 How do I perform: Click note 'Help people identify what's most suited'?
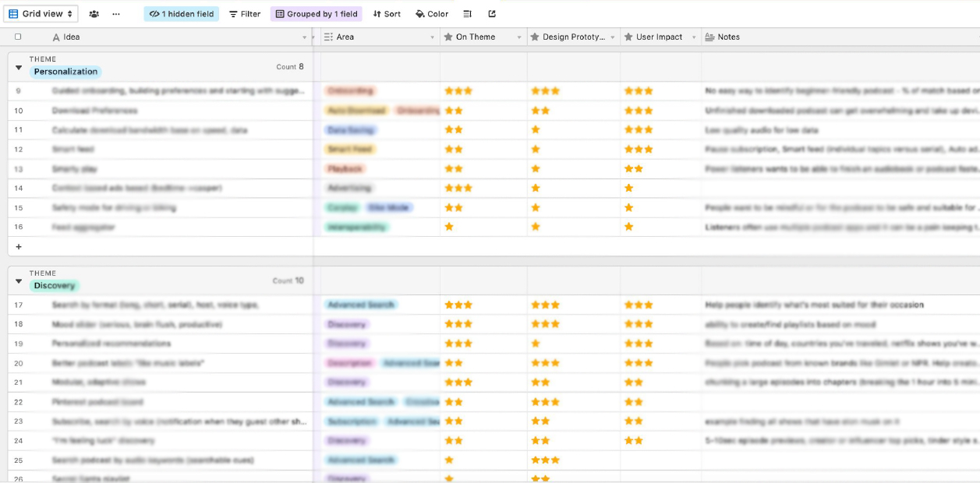815,305
